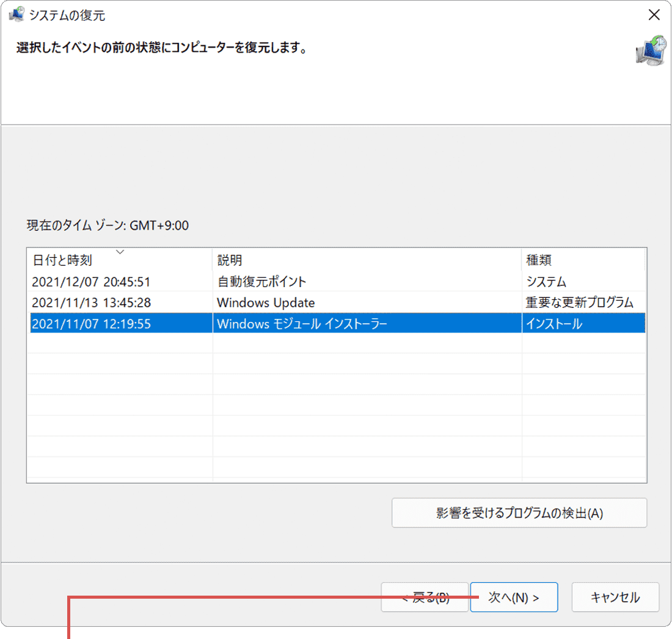
Task: Select the 2021/12/07 20:45:51 date cell
Action: (x=91, y=282)
